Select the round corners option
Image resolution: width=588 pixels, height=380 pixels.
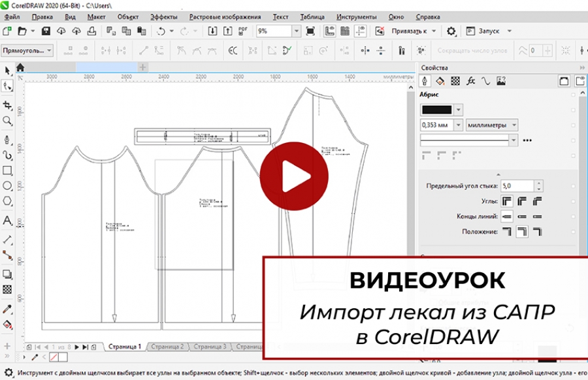point(522,202)
